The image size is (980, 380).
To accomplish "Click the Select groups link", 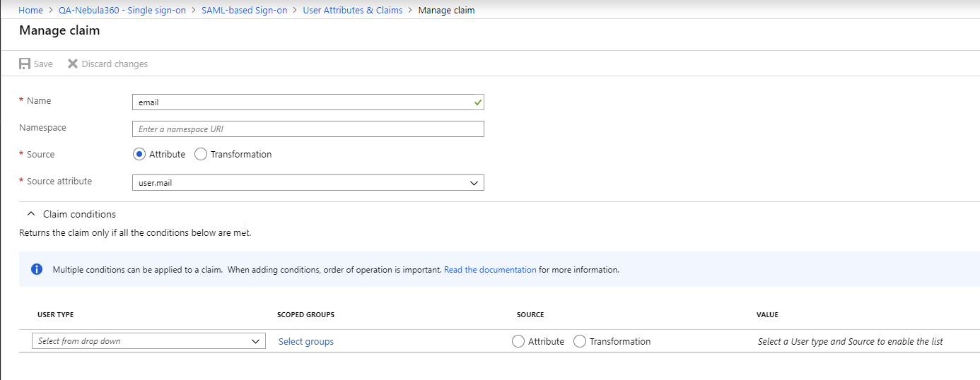I will 306,341.
